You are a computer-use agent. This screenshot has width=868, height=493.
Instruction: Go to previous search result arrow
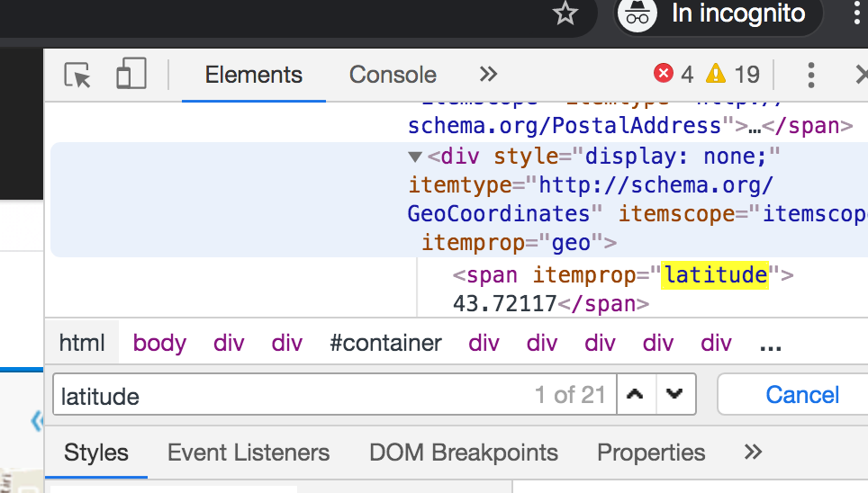636,395
